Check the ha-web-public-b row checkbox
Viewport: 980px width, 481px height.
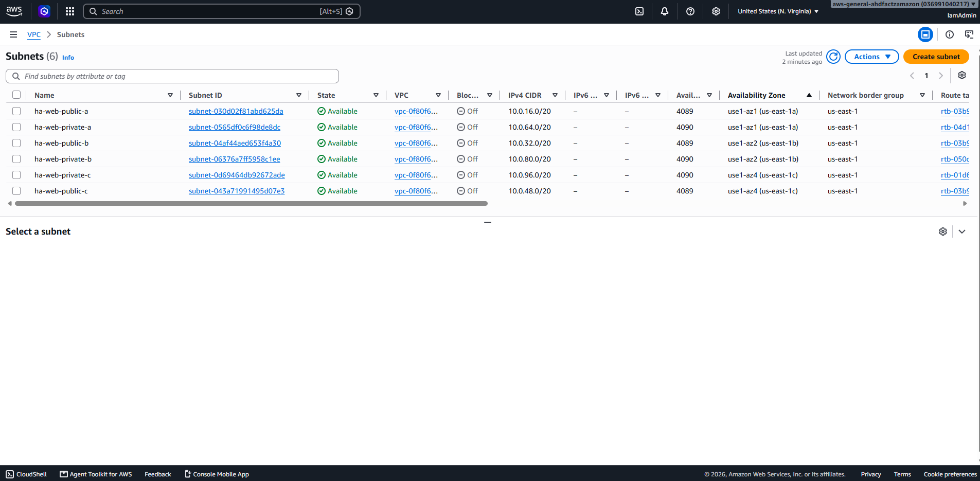[16, 143]
